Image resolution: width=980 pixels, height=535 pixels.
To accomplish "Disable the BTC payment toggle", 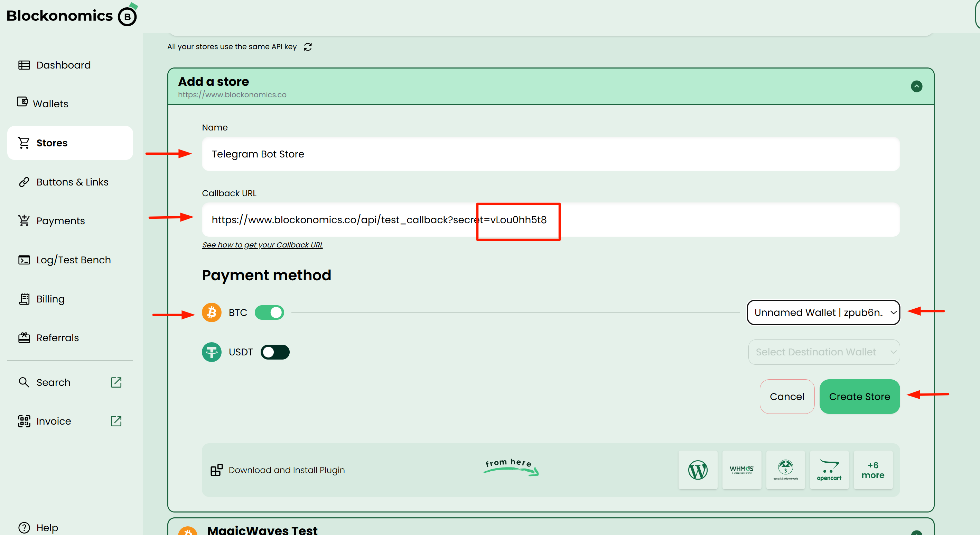I will point(269,312).
